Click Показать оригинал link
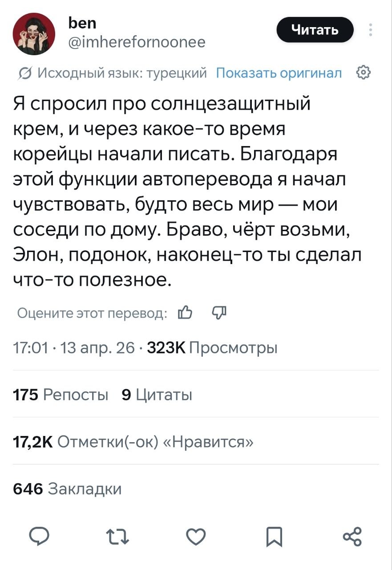This screenshot has width=392, height=570. (279, 73)
